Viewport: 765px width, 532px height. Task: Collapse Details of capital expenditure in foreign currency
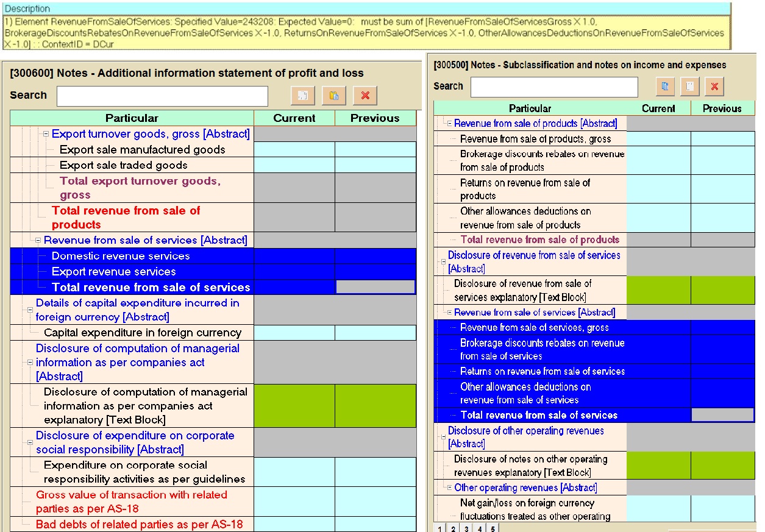point(29,310)
